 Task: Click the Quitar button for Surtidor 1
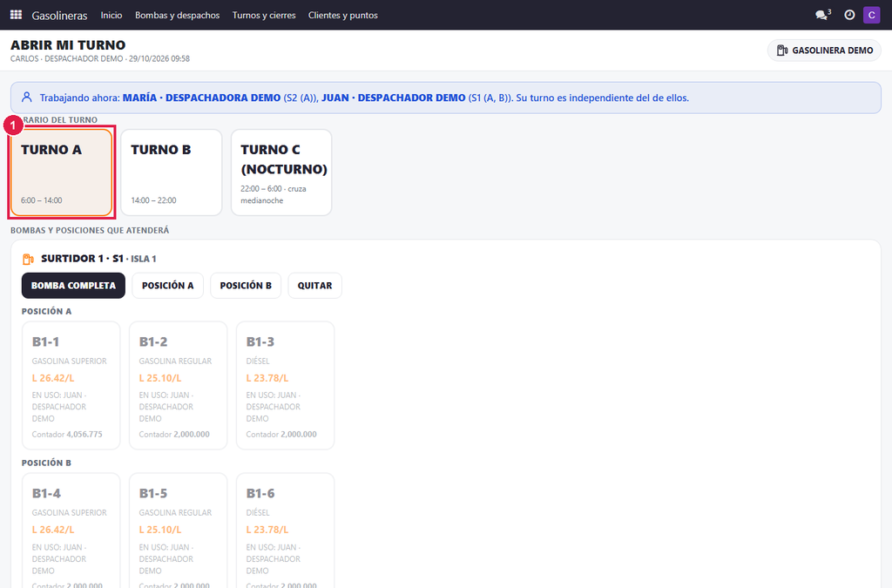314,286
